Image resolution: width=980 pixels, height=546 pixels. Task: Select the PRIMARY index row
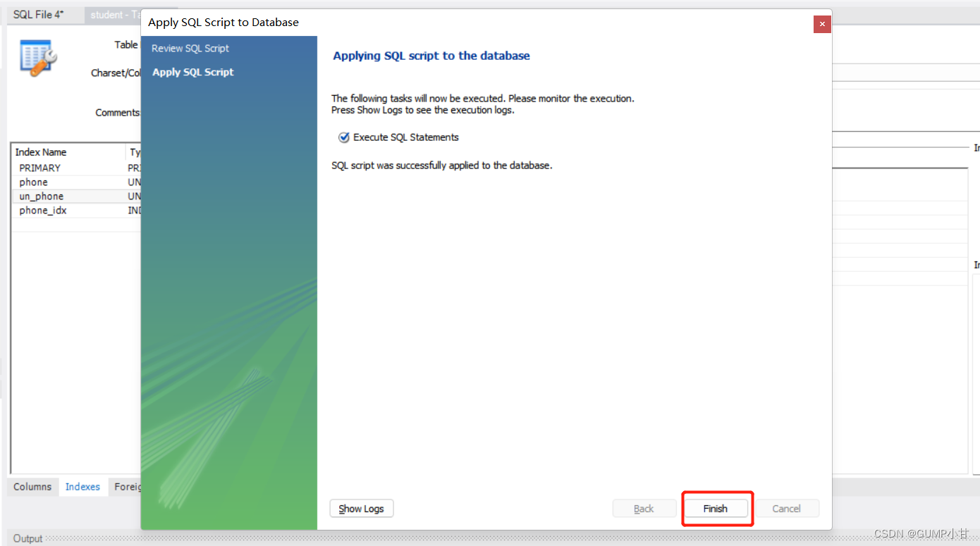(x=76, y=168)
